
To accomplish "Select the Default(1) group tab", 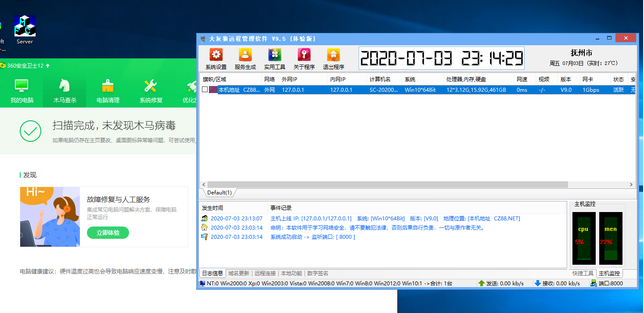I will pos(219,192).
